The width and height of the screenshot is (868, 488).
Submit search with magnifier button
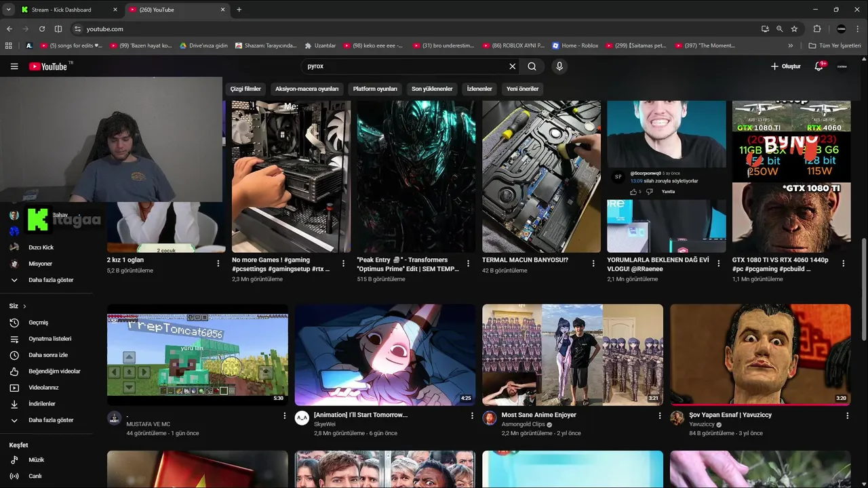[x=532, y=66]
